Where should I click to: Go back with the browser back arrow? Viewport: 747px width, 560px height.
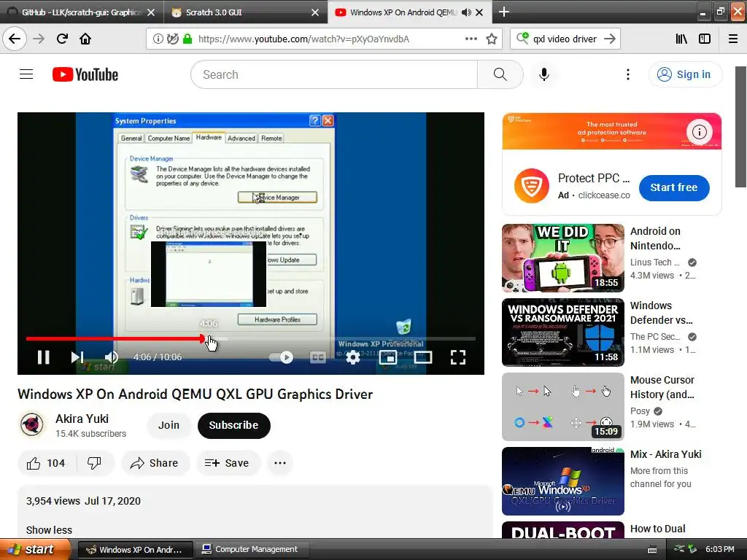point(15,39)
